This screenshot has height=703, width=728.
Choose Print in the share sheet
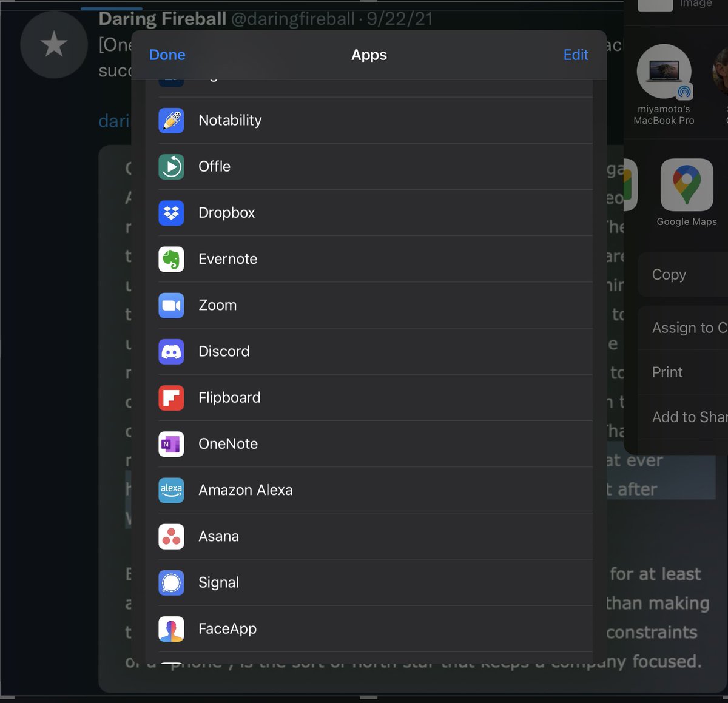(x=684, y=372)
